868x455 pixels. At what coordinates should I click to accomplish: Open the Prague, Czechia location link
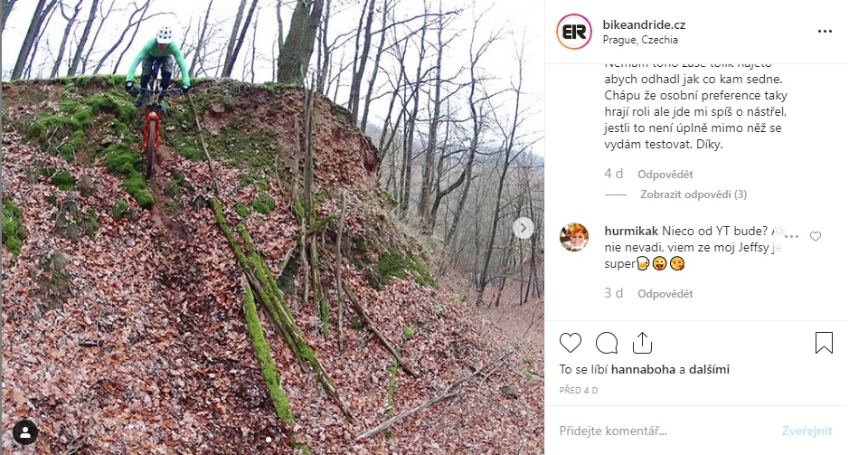640,40
